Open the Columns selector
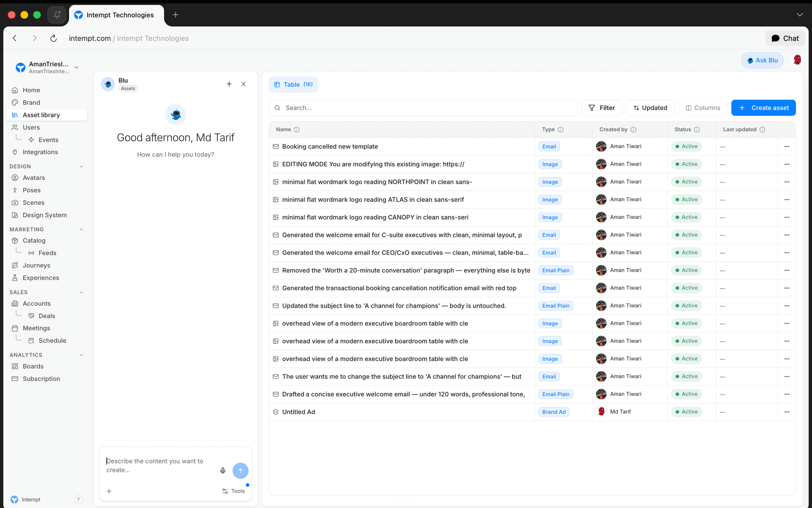 (x=703, y=108)
